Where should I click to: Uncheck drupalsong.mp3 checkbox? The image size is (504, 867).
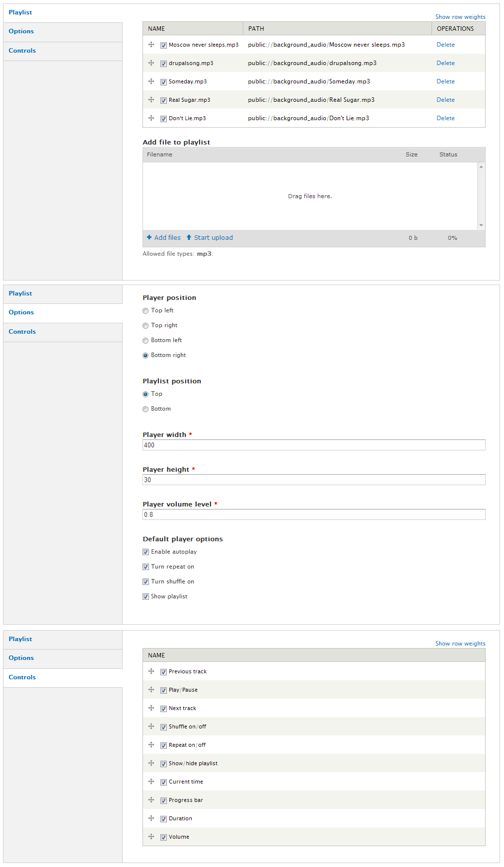pyautogui.click(x=163, y=64)
